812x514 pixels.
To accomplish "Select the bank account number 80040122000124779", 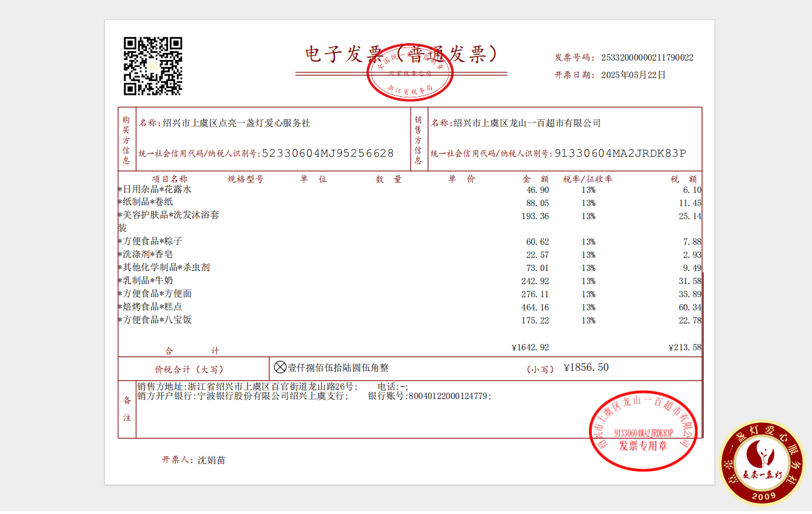I will point(448,396).
